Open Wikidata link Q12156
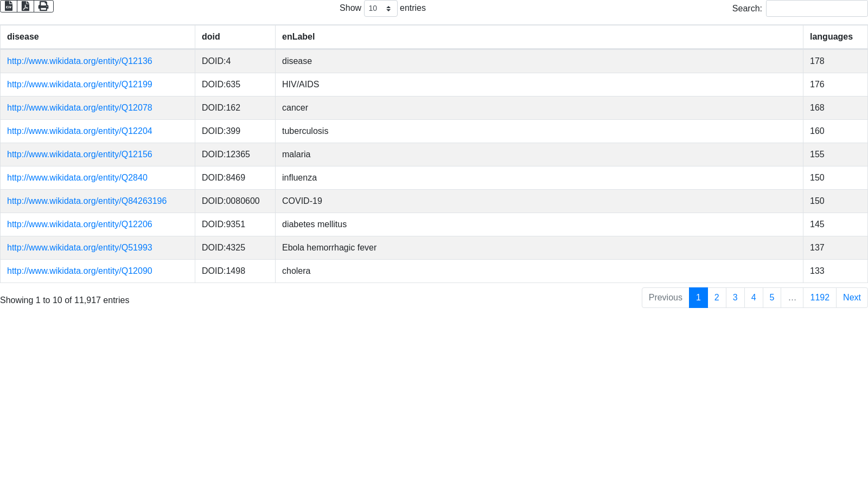This screenshot has height=488, width=868. point(79,155)
